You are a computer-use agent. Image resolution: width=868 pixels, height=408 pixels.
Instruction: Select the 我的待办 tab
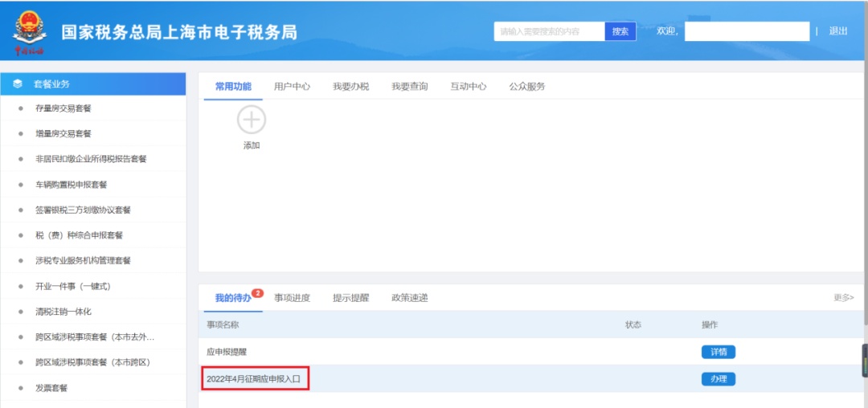pos(233,298)
